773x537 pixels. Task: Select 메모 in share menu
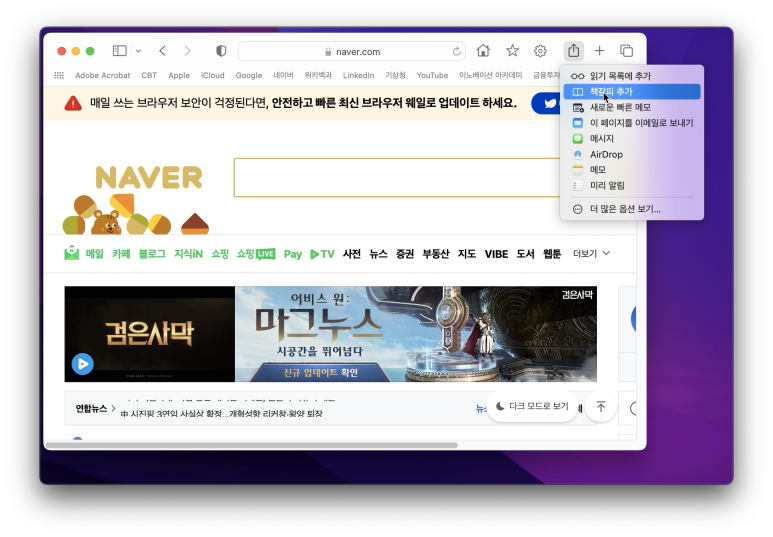point(632,170)
